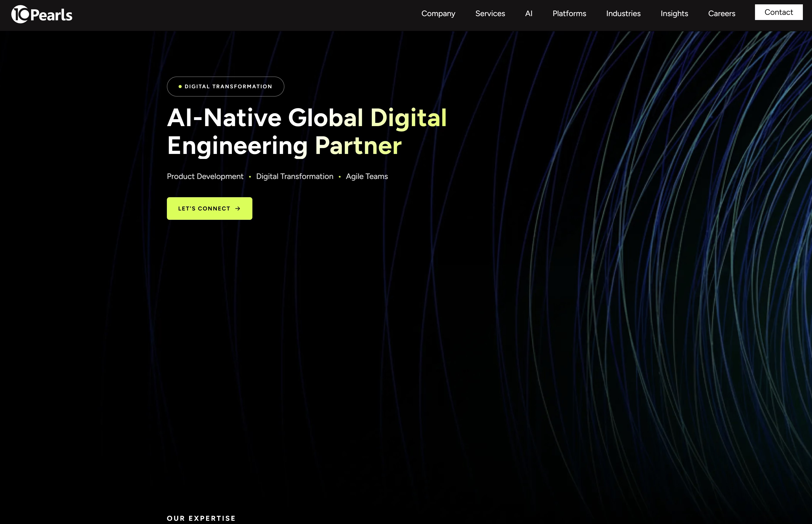
Task: Open the AI menu item
Action: coord(528,14)
